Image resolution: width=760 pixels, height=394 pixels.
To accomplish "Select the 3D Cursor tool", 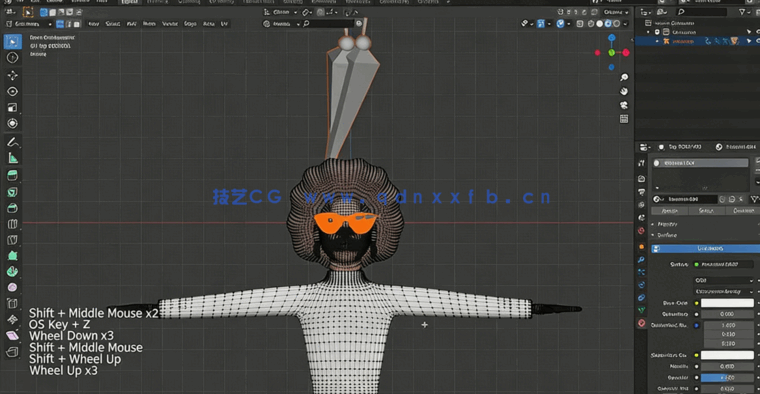I will click(13, 58).
